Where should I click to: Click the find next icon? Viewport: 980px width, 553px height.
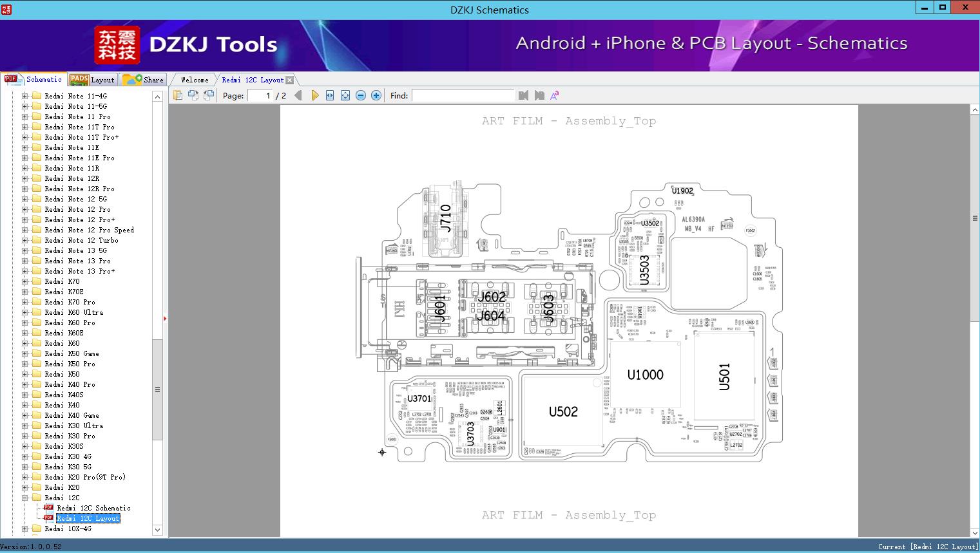coord(539,95)
